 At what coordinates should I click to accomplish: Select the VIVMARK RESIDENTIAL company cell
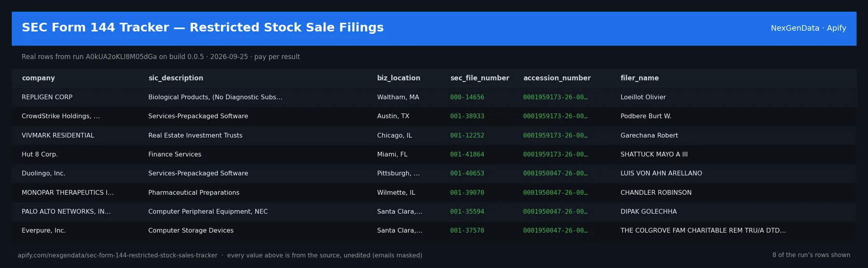point(58,135)
